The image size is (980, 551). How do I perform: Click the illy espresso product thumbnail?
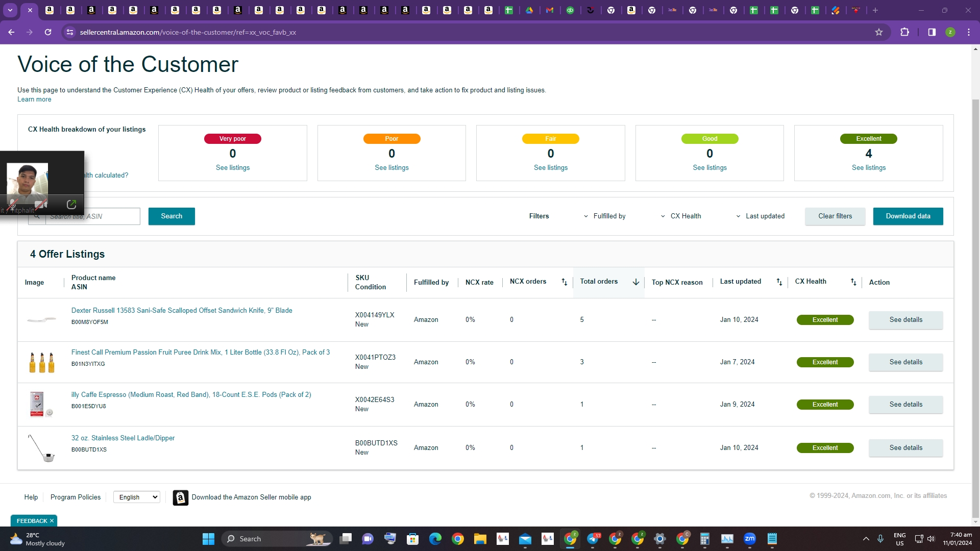pyautogui.click(x=41, y=405)
